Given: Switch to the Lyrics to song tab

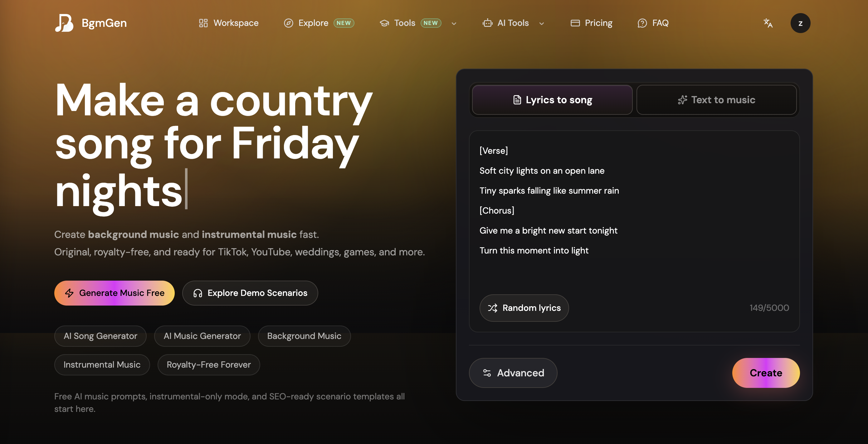Looking at the screenshot, I should [x=552, y=100].
